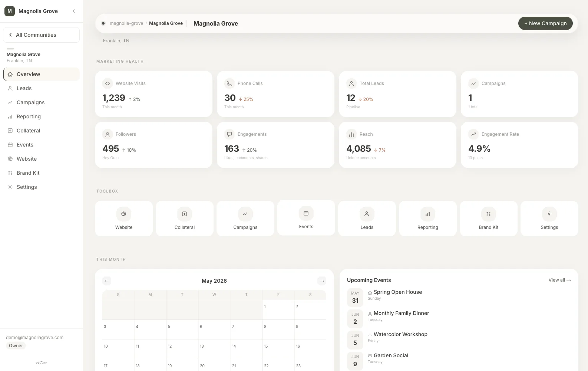Click the Canopy logo at sidebar bottom
Viewport: 588px width, 371px height.
(41, 363)
